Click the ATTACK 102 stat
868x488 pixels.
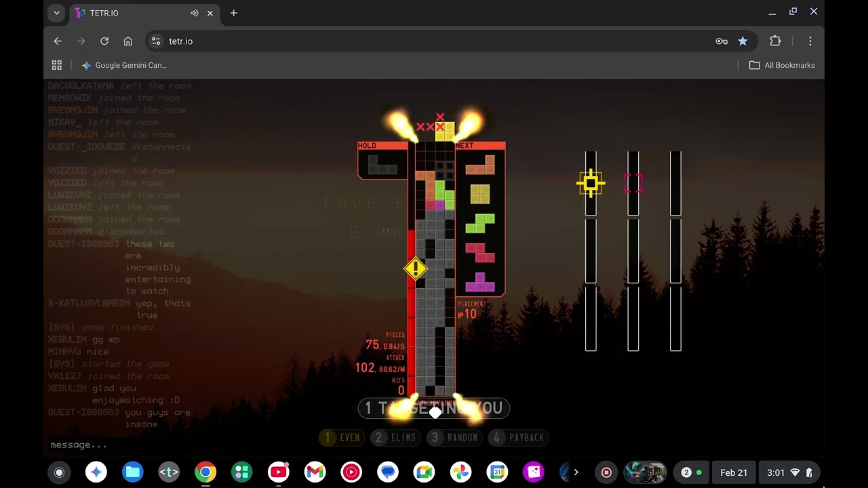tap(380, 365)
